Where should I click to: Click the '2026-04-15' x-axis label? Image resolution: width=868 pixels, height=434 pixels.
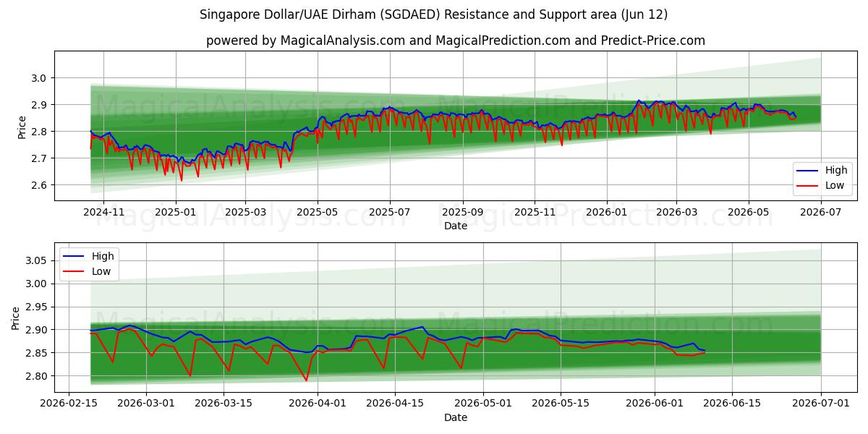pos(394,404)
